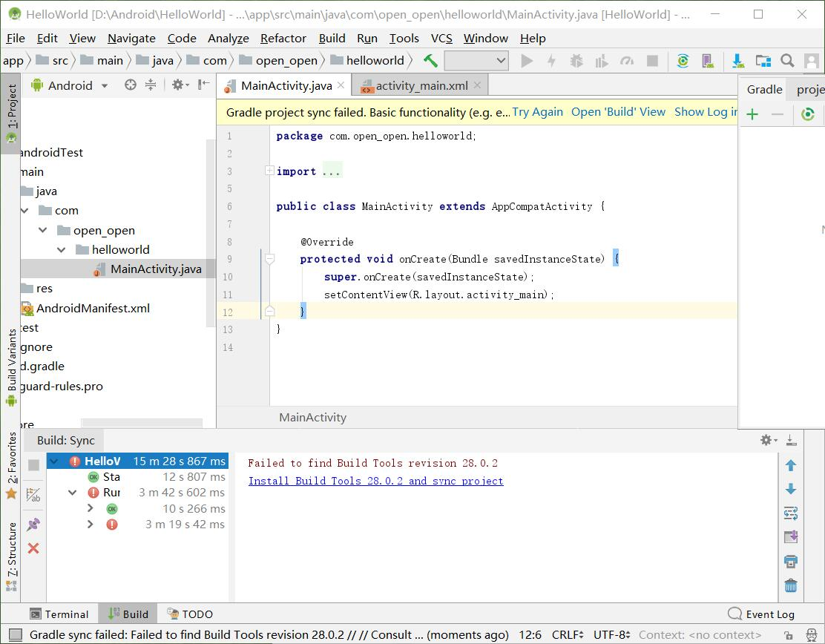
Task: Click the refresh icon in Gradle panel
Action: pyautogui.click(x=808, y=114)
